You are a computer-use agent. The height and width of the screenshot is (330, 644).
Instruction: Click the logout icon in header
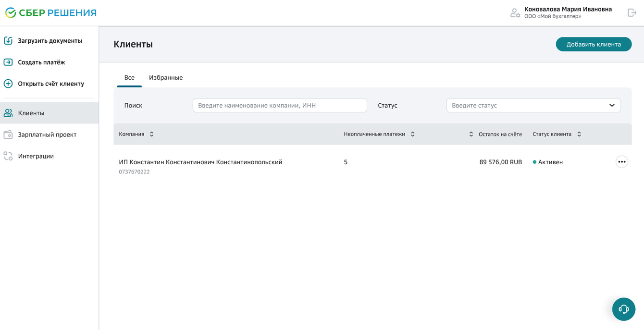point(632,13)
